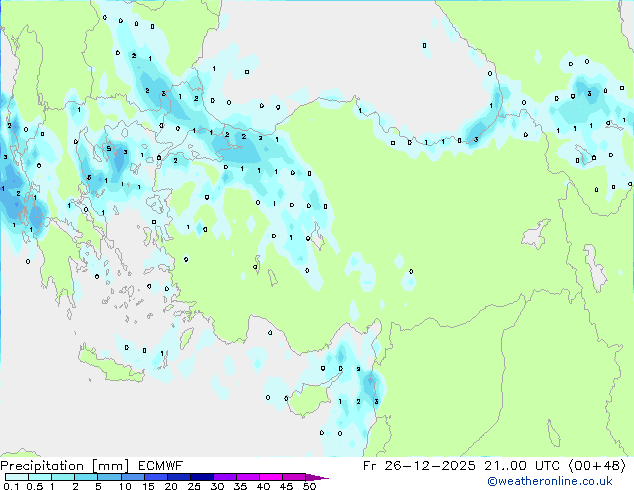Click the legend scale label 40
The height and width of the screenshot is (490, 634).
click(263, 486)
